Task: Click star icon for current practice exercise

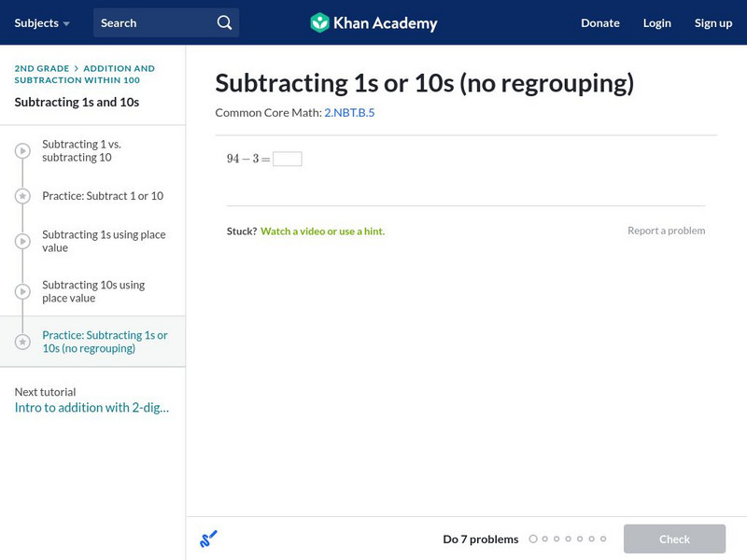Action: click(22, 342)
